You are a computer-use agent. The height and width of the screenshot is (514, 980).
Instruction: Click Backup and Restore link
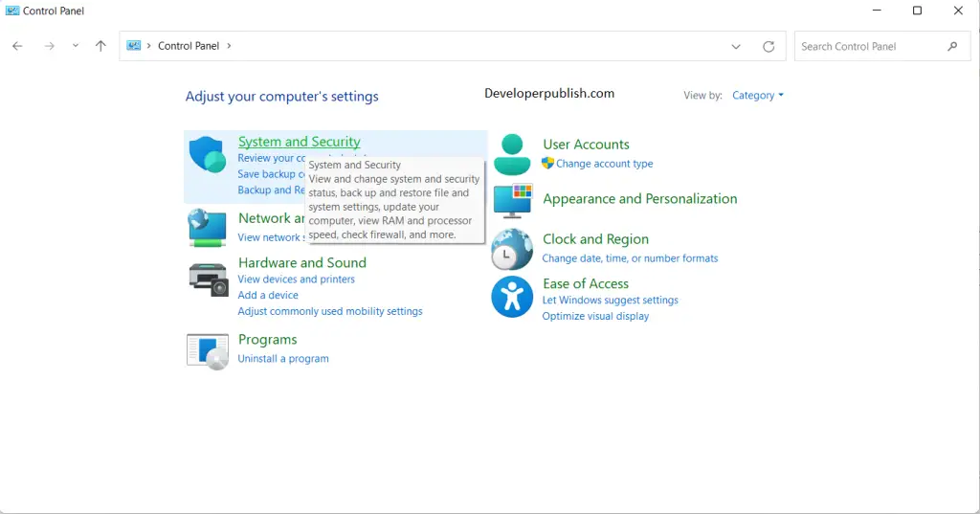coord(271,190)
